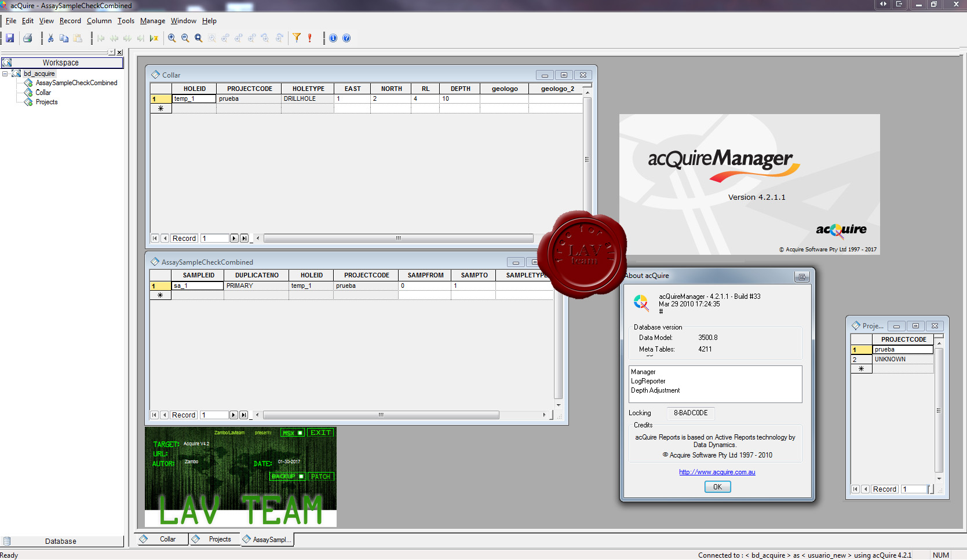Click the Collar window vertical scrollbar
This screenshot has width=967, height=560.
[x=587, y=159]
